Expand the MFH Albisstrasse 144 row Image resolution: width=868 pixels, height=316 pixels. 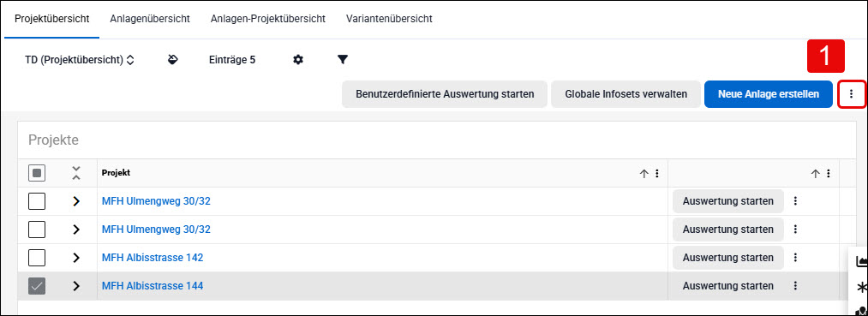(76, 286)
